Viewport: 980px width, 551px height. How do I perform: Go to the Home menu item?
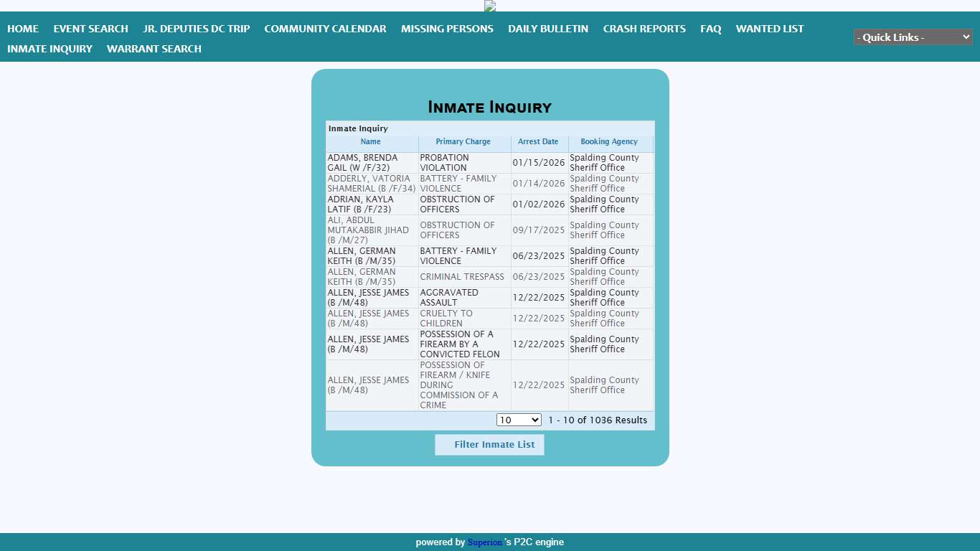(x=23, y=29)
